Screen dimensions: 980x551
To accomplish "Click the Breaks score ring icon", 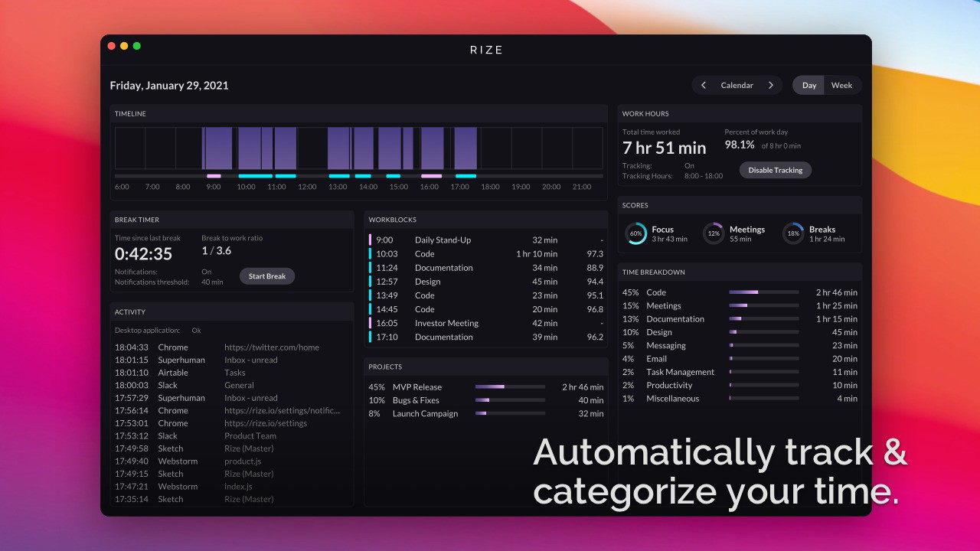I will tap(793, 233).
